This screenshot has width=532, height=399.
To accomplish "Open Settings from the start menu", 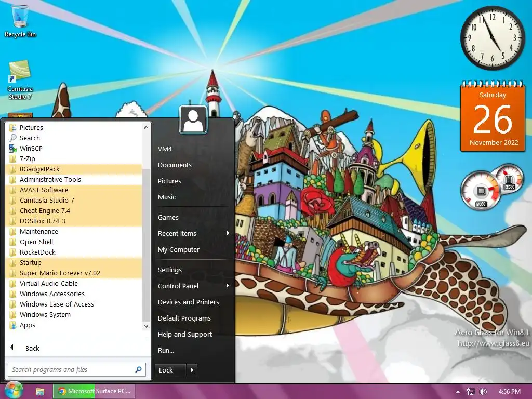I will pyautogui.click(x=193, y=270).
